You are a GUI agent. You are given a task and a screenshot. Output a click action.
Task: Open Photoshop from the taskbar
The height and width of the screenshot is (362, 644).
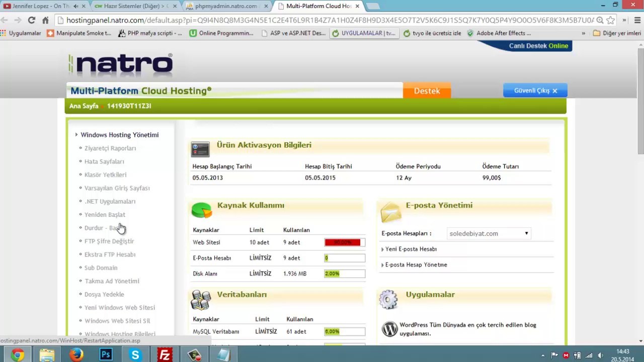106,355
